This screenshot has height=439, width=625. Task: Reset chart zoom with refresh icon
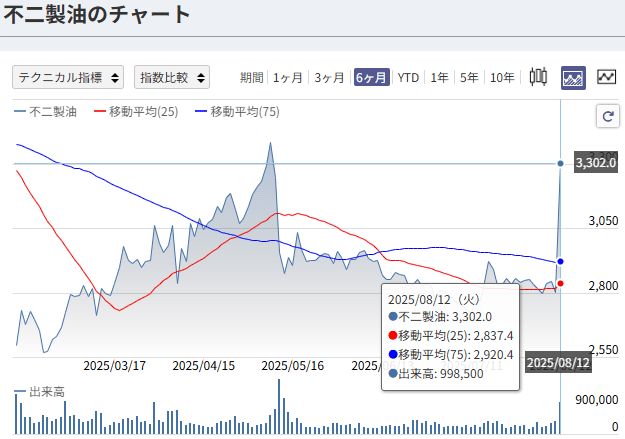(608, 116)
